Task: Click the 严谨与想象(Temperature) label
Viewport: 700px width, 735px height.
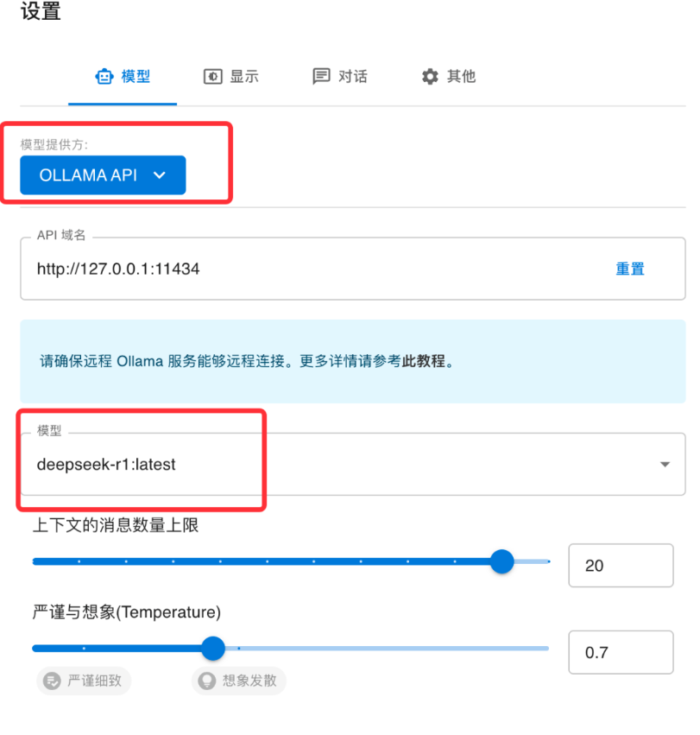Action: click(x=127, y=612)
